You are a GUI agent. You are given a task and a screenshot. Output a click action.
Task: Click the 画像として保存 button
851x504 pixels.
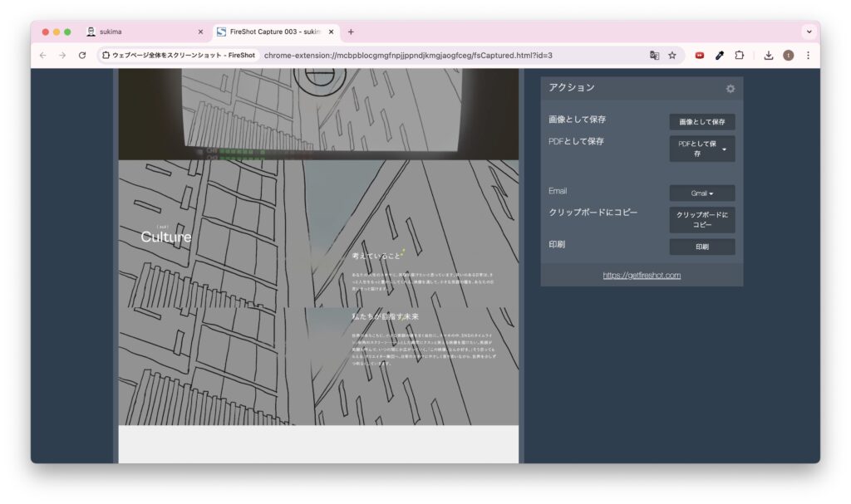pyautogui.click(x=702, y=122)
